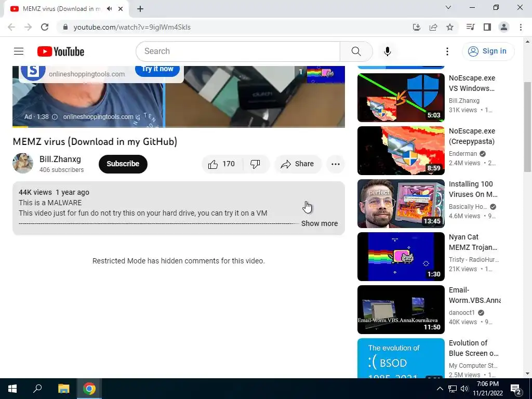
Task: Click 44K views text in description
Action: tap(35, 192)
